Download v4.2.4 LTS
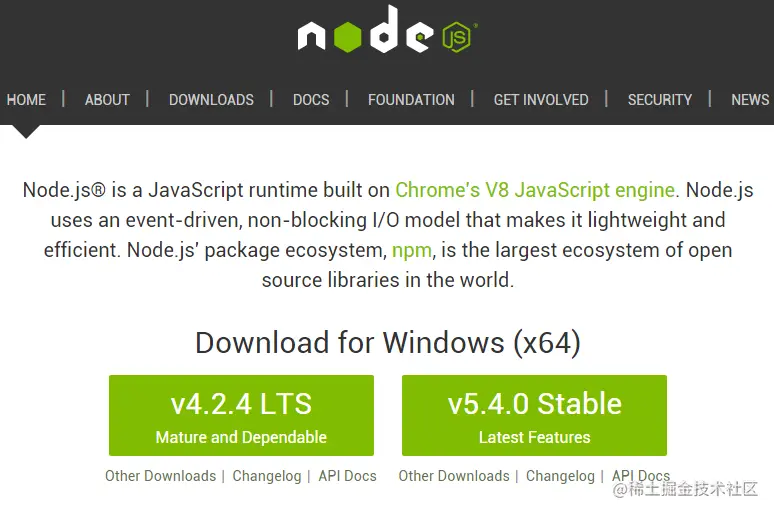 pyautogui.click(x=241, y=415)
